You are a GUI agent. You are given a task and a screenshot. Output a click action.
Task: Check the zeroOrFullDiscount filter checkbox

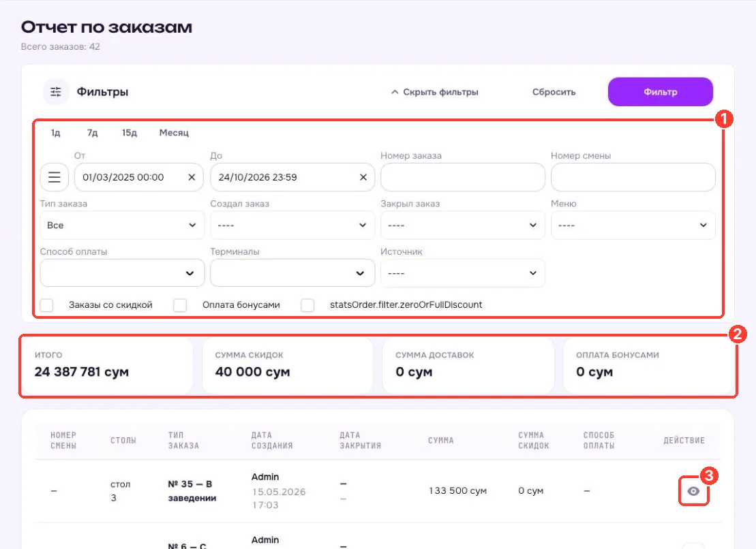point(307,305)
